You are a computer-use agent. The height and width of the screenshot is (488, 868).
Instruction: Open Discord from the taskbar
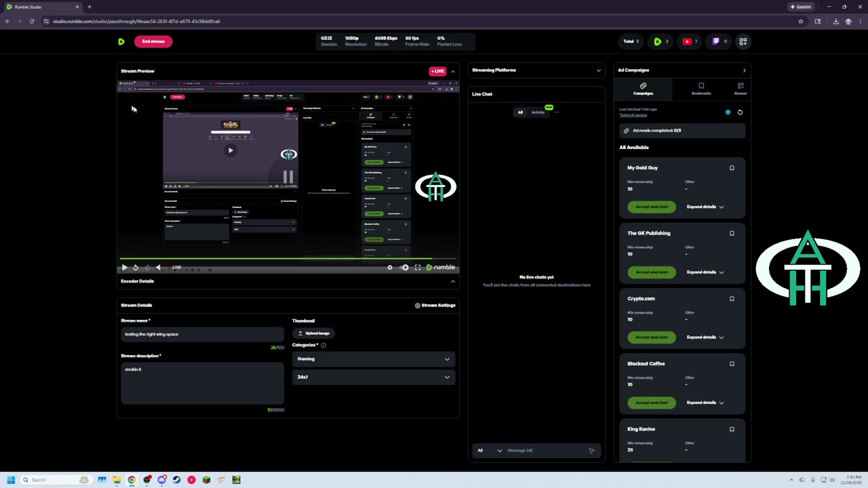pos(161,480)
